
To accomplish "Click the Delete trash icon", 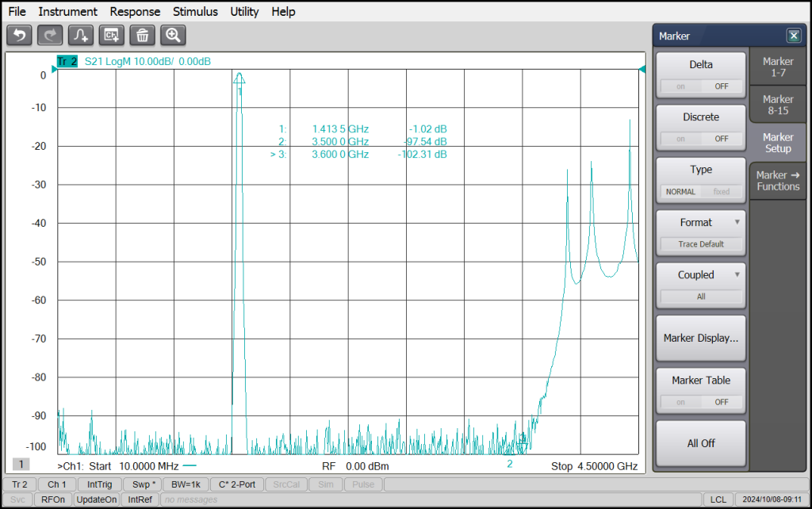I will (x=143, y=35).
